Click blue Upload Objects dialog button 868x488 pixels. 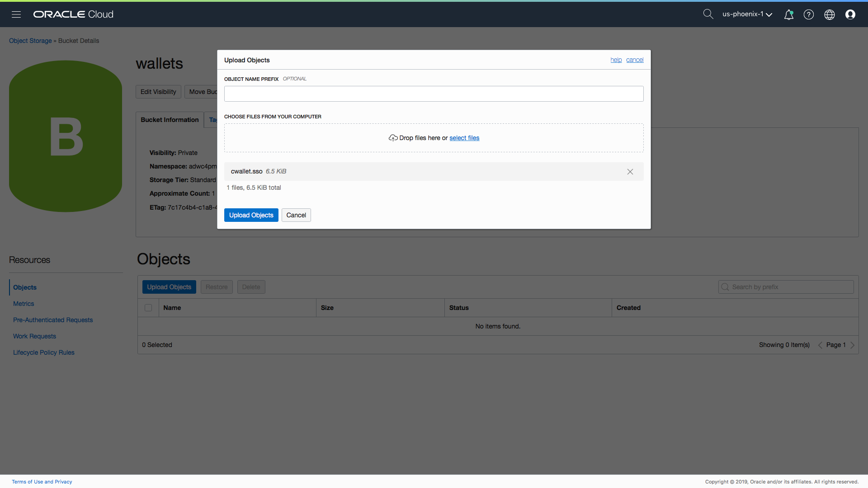pos(251,215)
